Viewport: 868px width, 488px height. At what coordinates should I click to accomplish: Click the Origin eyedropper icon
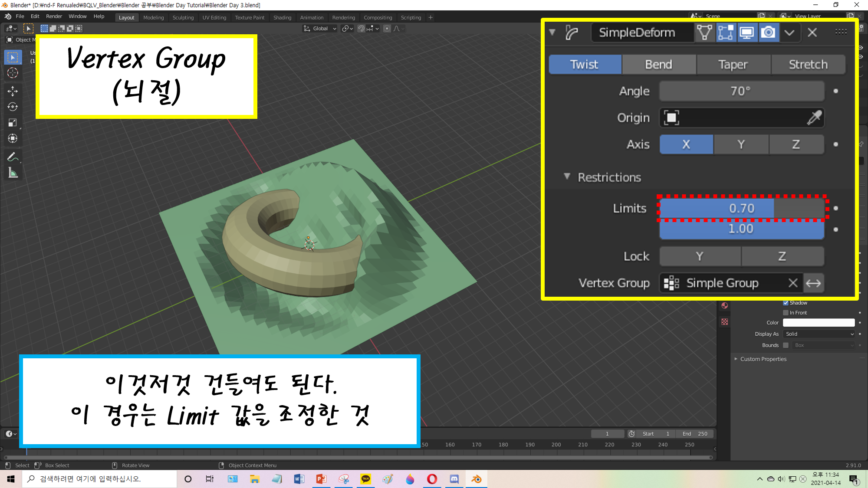click(814, 118)
